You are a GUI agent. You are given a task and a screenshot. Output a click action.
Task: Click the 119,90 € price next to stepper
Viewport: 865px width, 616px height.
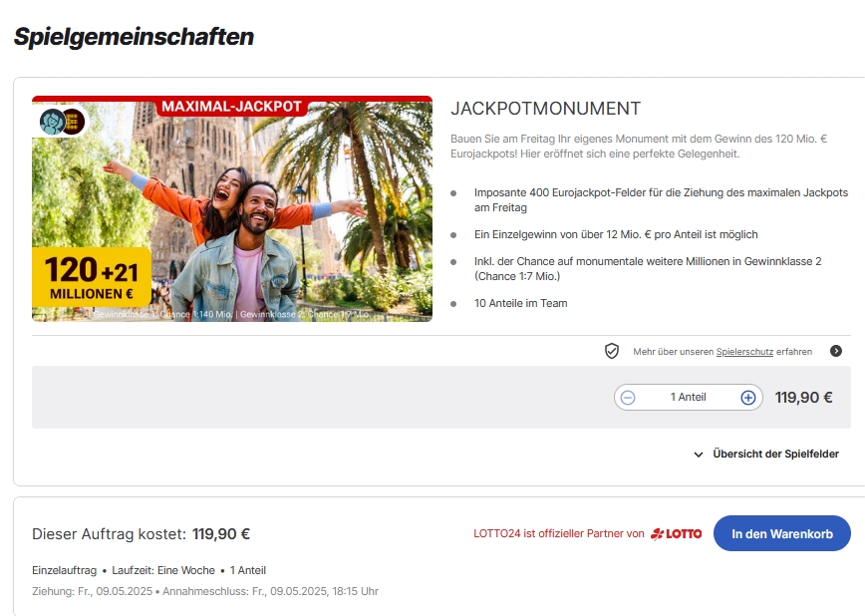(x=804, y=398)
